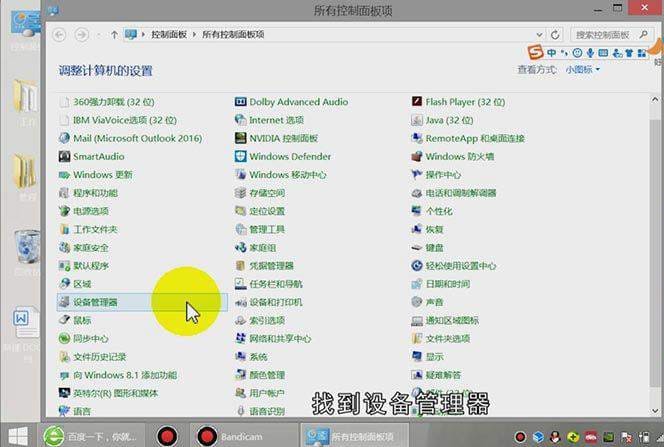Click the scrollbar up arrow

point(655,100)
